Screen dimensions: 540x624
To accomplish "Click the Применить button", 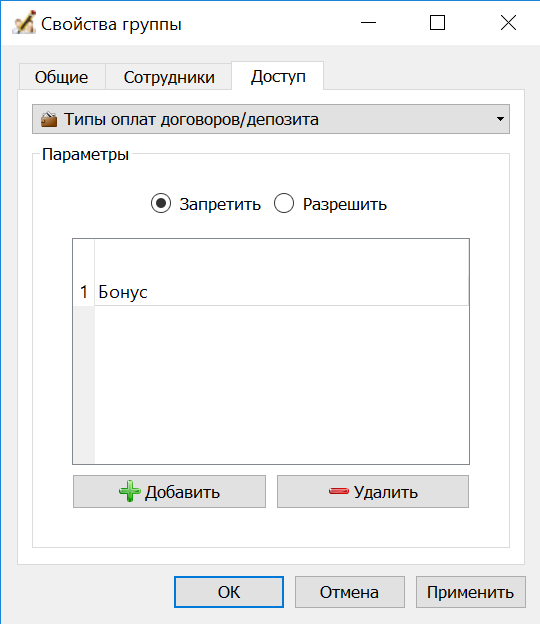I will tap(470, 592).
